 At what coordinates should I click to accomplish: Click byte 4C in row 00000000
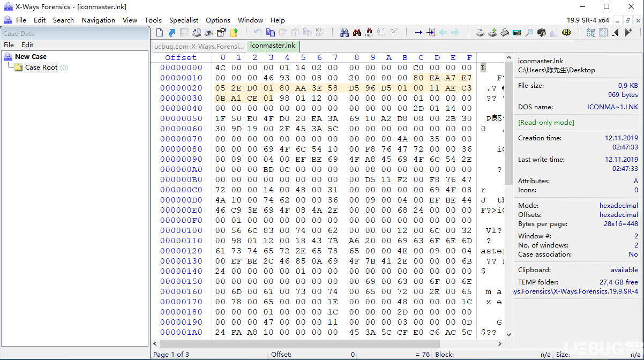220,67
